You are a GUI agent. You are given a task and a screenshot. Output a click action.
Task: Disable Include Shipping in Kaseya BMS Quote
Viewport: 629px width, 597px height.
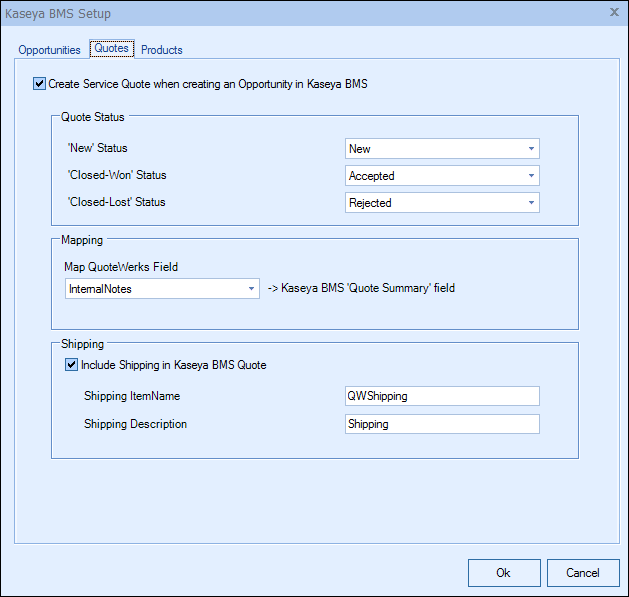(x=71, y=365)
